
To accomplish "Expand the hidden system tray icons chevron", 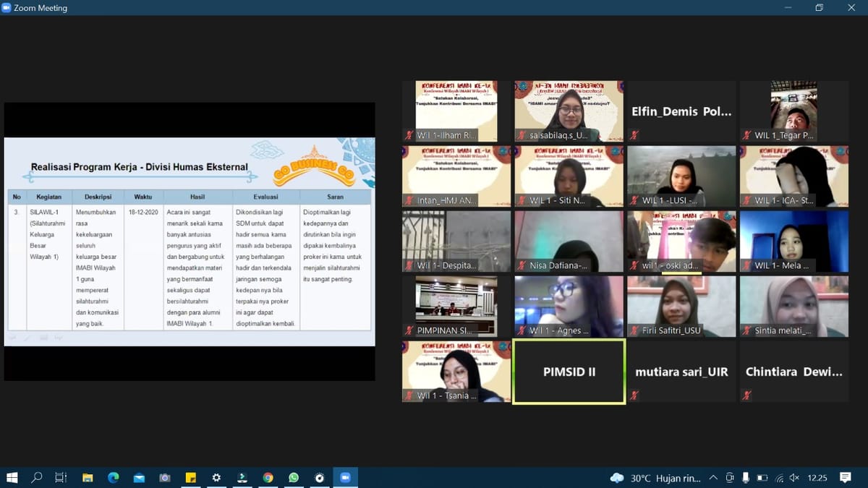I will (713, 478).
